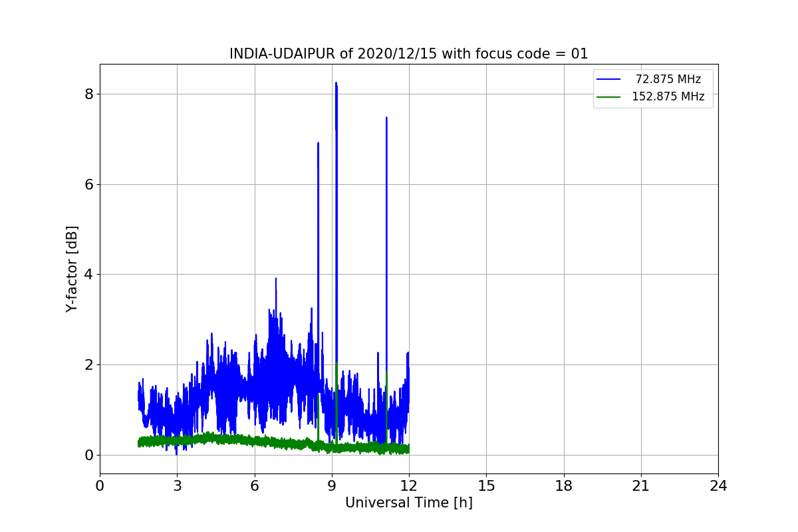Select the 152.875 MHz legend label

(x=668, y=96)
